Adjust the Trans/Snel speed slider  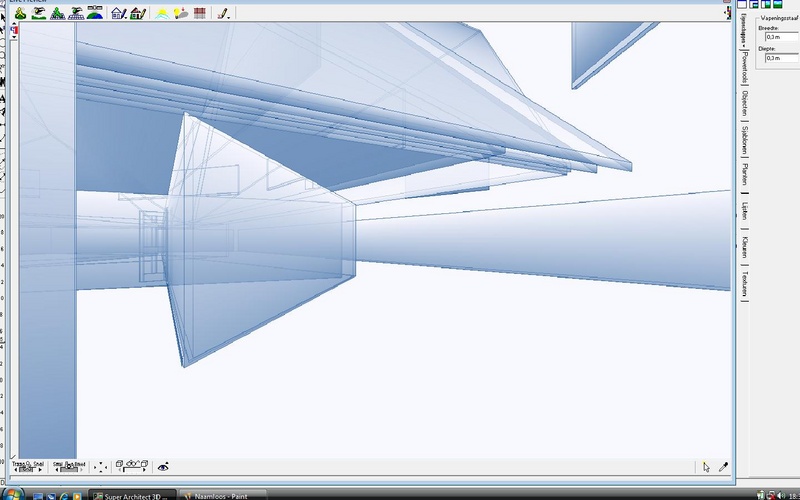(29, 467)
